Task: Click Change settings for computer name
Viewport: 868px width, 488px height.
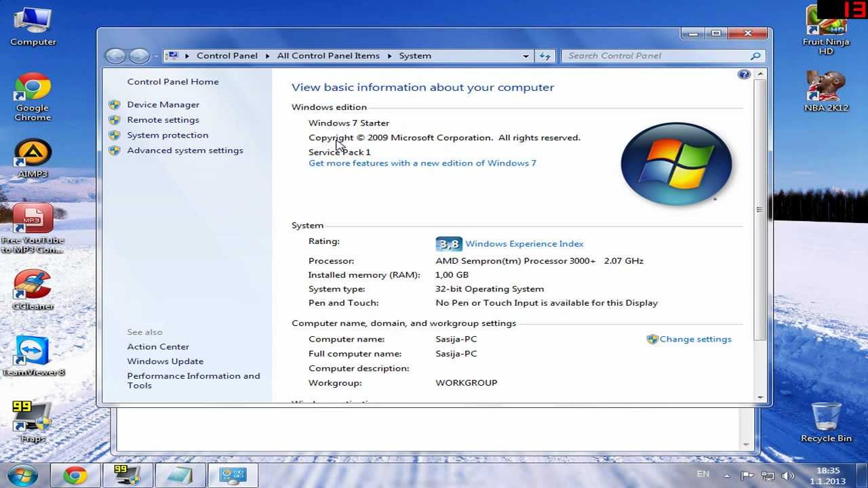Action: tap(695, 340)
